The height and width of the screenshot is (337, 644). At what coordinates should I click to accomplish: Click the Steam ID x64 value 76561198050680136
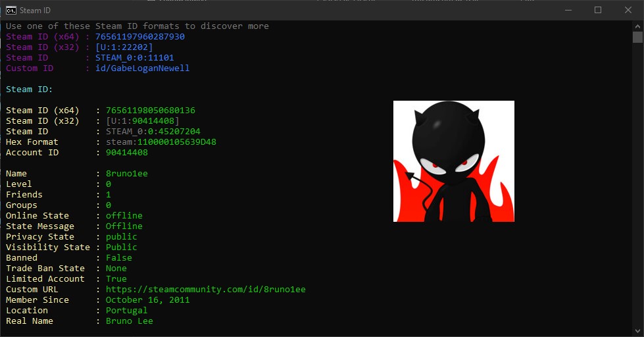pyautogui.click(x=151, y=111)
